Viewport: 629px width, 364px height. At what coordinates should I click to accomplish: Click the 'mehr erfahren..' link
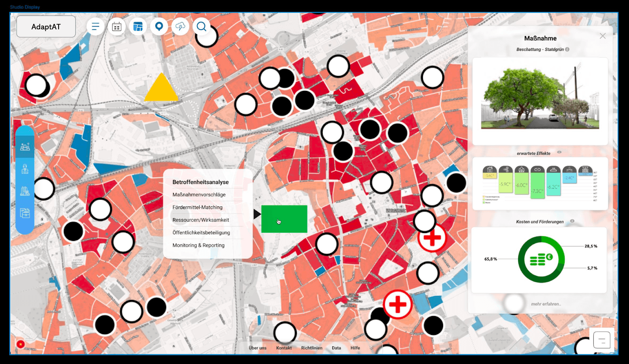coord(546,304)
